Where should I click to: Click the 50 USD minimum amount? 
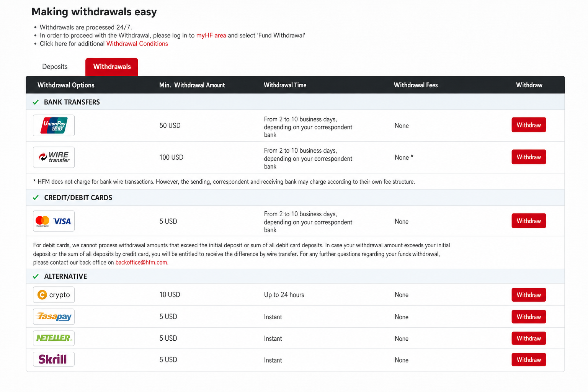point(170,126)
